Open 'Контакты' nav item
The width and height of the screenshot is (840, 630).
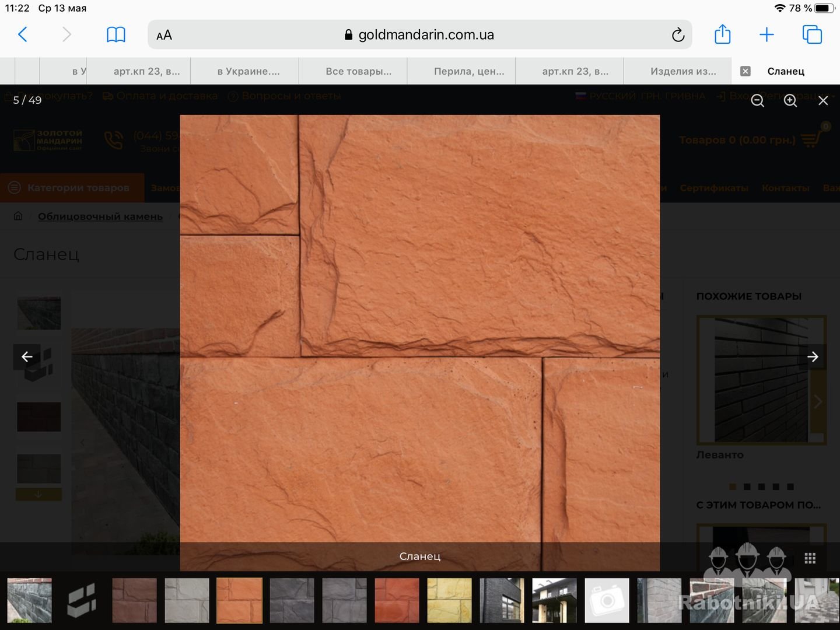pos(785,188)
